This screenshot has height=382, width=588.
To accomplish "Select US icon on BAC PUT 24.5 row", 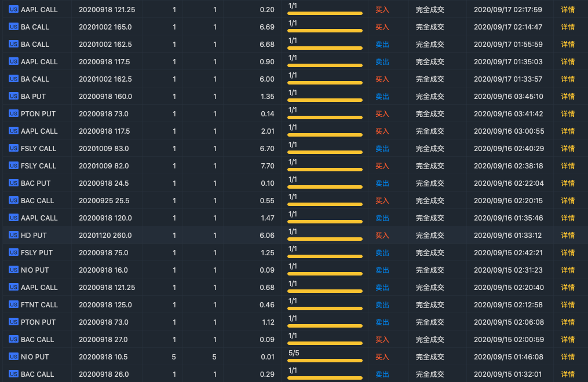I will [13, 183].
